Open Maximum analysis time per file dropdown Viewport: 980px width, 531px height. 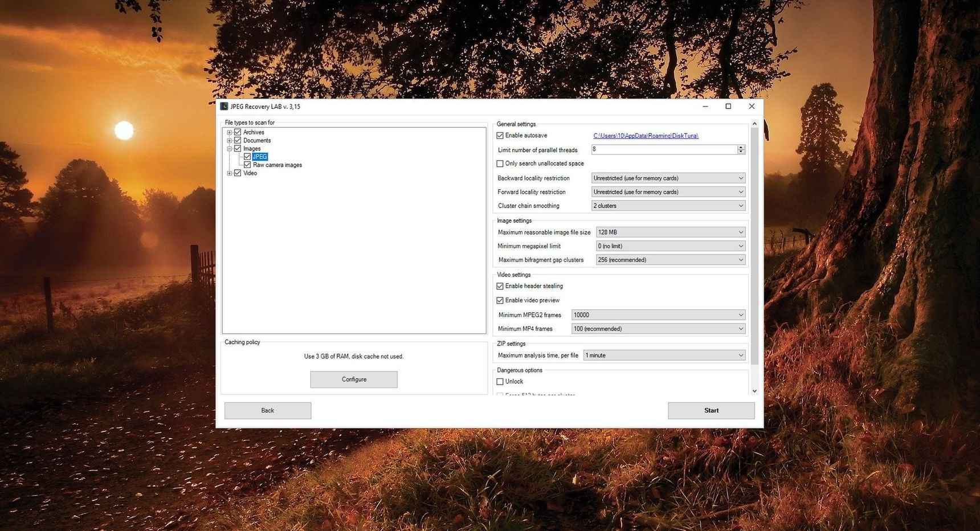(x=664, y=356)
